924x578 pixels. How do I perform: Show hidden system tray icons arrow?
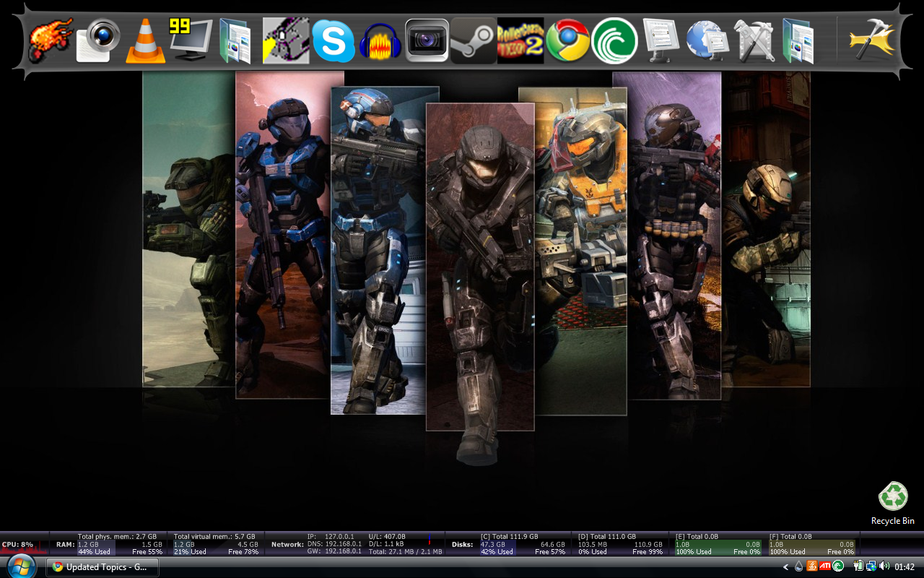(x=786, y=567)
